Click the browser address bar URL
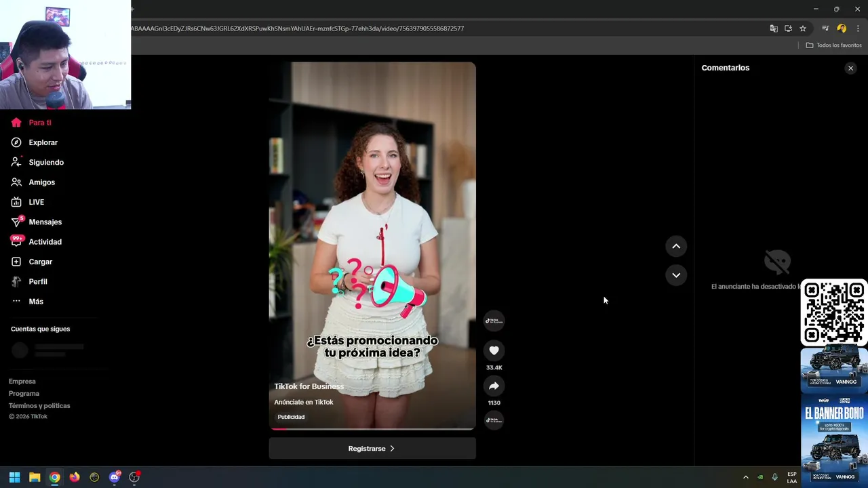The height and width of the screenshot is (488, 868). tap(297, 28)
